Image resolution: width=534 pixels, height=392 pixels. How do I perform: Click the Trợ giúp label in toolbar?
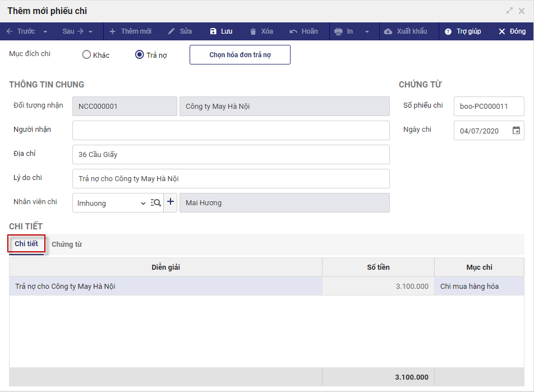pos(468,31)
